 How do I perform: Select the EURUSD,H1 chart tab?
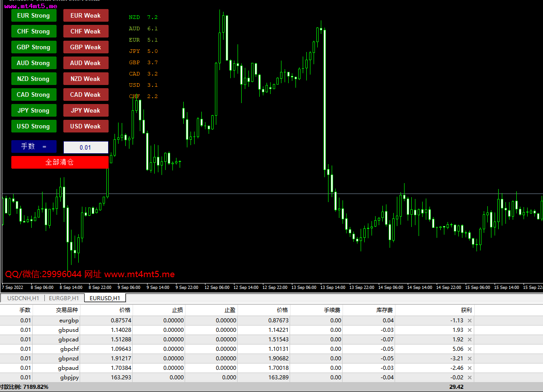[x=105, y=298]
